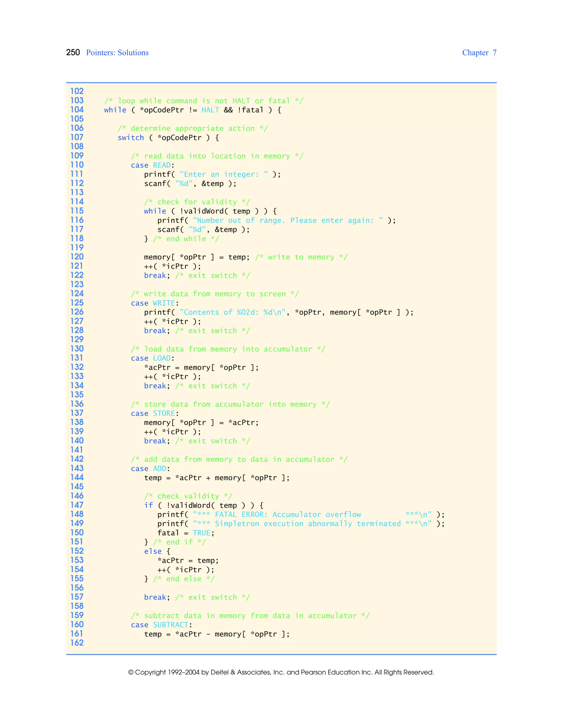Click the TRUE constant on line 150
The width and height of the screenshot is (563, 728).
pyautogui.click(x=202, y=533)
